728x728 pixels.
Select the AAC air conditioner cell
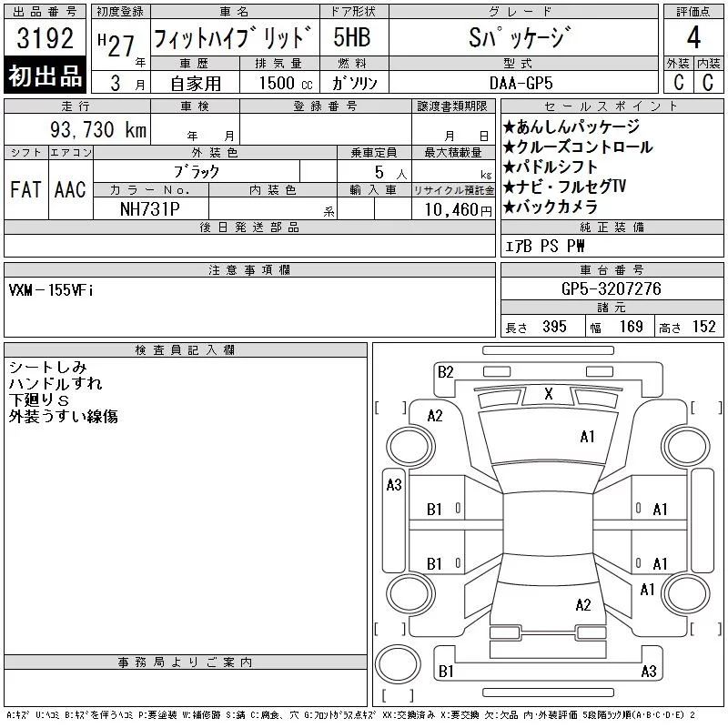point(70,189)
